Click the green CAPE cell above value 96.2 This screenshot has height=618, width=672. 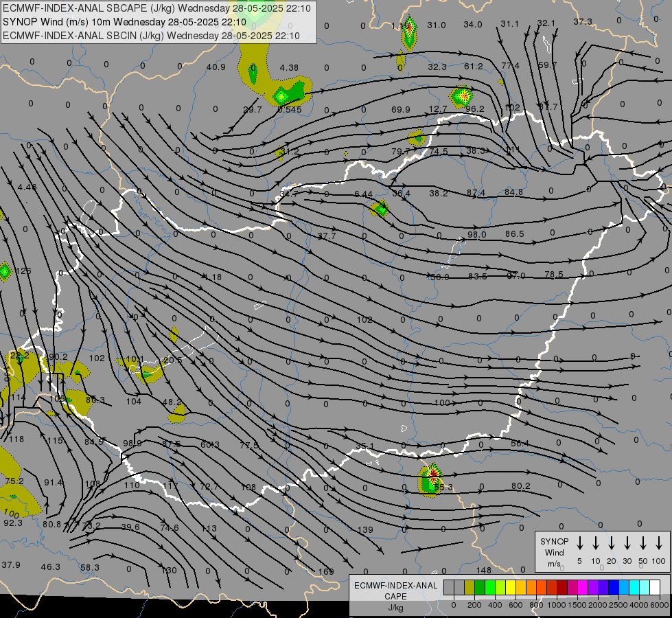pos(461,97)
